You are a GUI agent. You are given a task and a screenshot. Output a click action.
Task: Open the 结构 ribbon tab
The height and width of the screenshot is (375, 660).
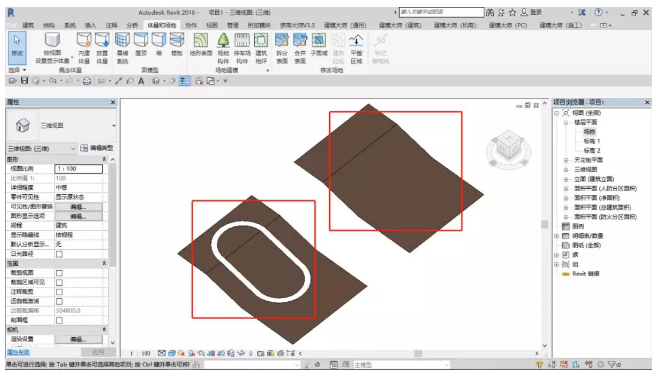tap(49, 25)
